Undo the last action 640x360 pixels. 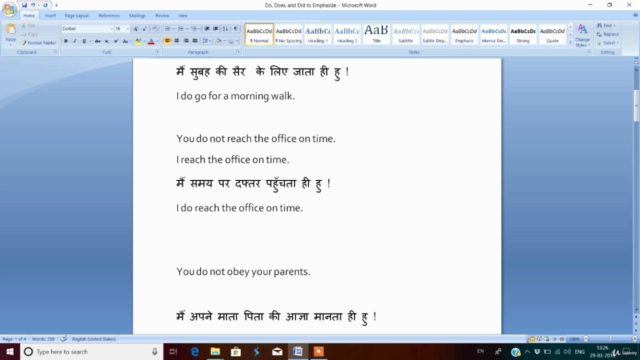point(33,5)
